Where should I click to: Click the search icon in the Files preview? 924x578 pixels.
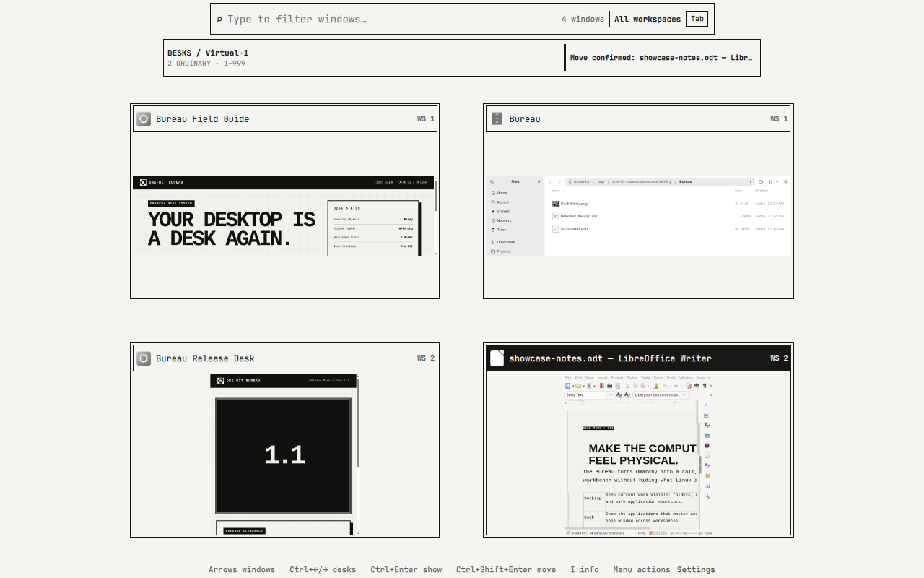point(492,181)
